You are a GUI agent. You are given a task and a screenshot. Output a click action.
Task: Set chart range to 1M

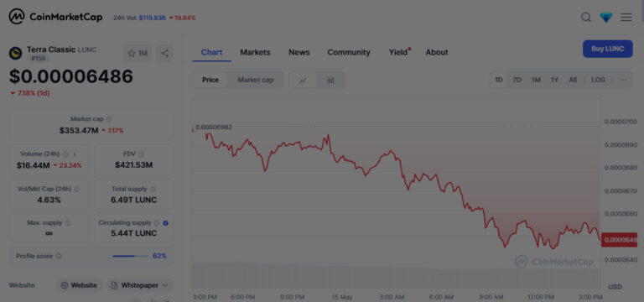click(536, 81)
